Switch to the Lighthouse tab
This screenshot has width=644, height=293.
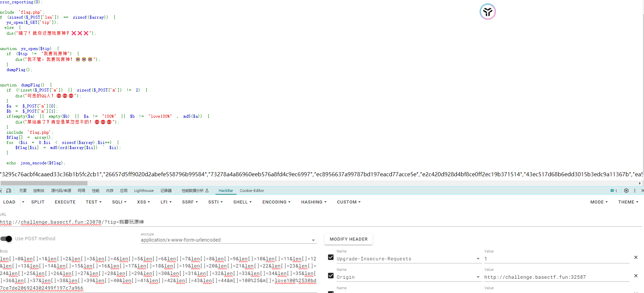tap(144, 191)
